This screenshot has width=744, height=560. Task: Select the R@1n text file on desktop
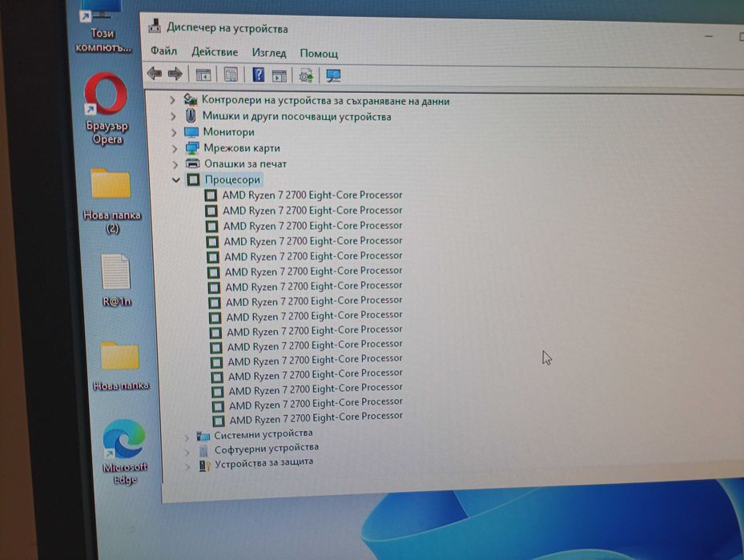click(116, 280)
